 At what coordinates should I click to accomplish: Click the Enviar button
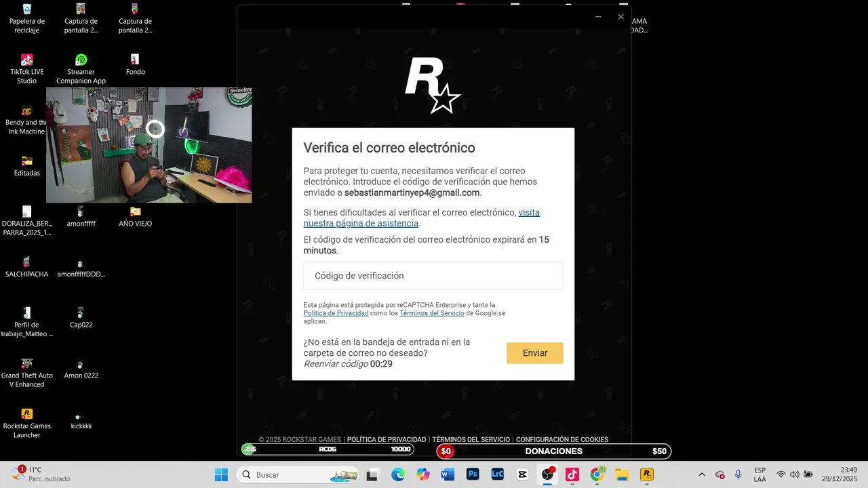pos(534,353)
